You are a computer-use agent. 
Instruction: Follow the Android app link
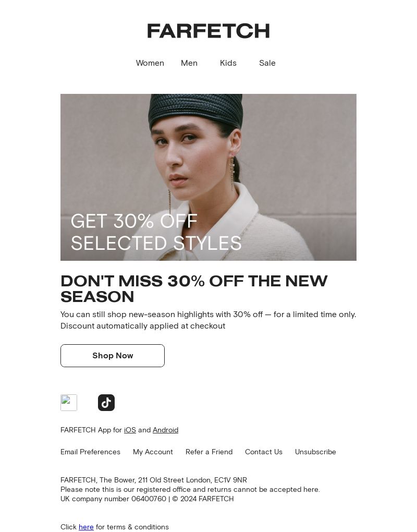[x=165, y=430]
